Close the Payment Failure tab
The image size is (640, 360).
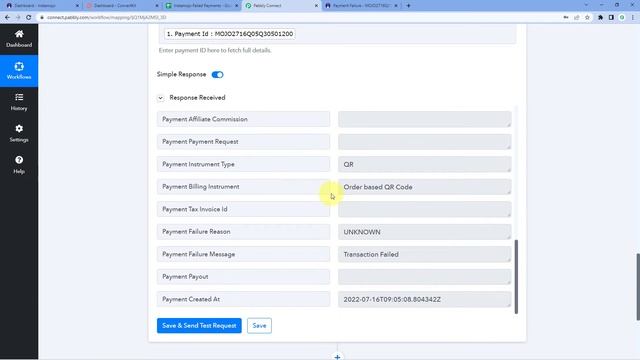click(x=396, y=6)
